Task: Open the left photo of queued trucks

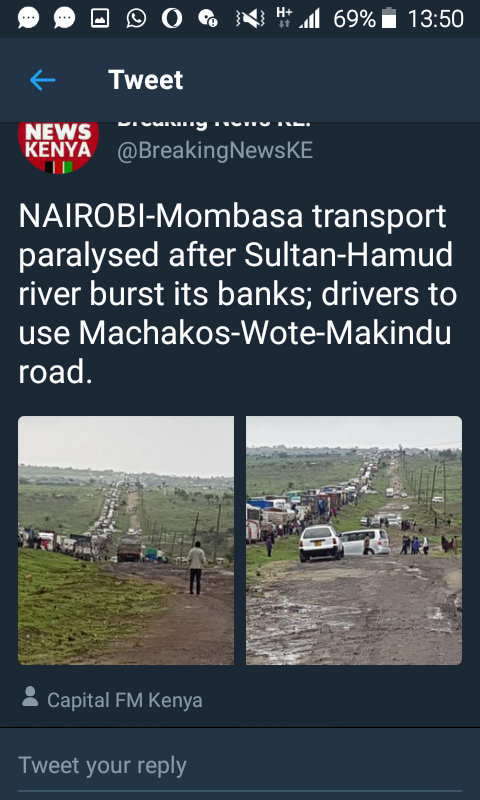Action: click(126, 540)
